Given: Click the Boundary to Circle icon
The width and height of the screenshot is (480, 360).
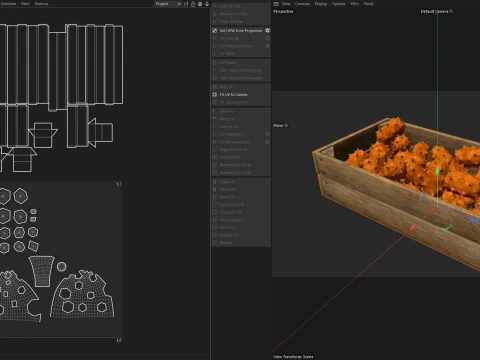Looking at the screenshot, I should [215, 165].
